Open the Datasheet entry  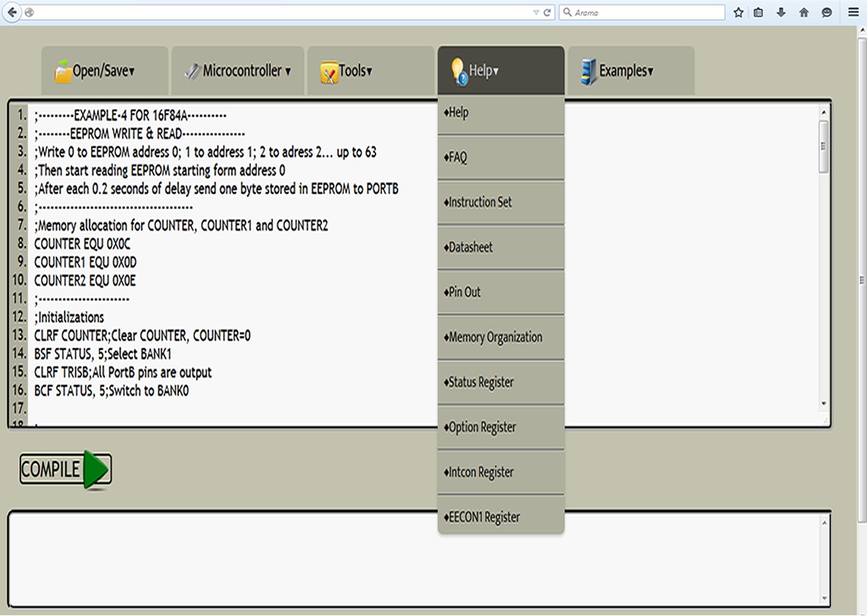pos(501,247)
